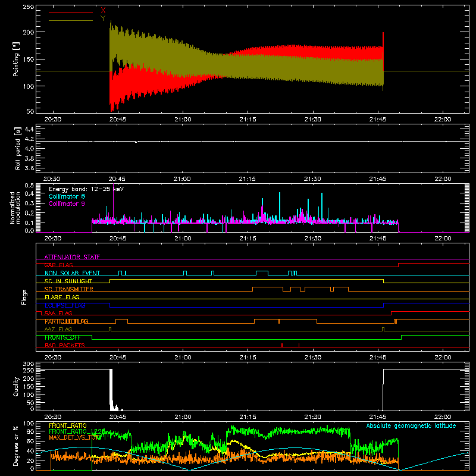The width and height of the screenshot is (476, 476).
Task: Click the Collimator 8 legend entry
Action: [x=67, y=196]
